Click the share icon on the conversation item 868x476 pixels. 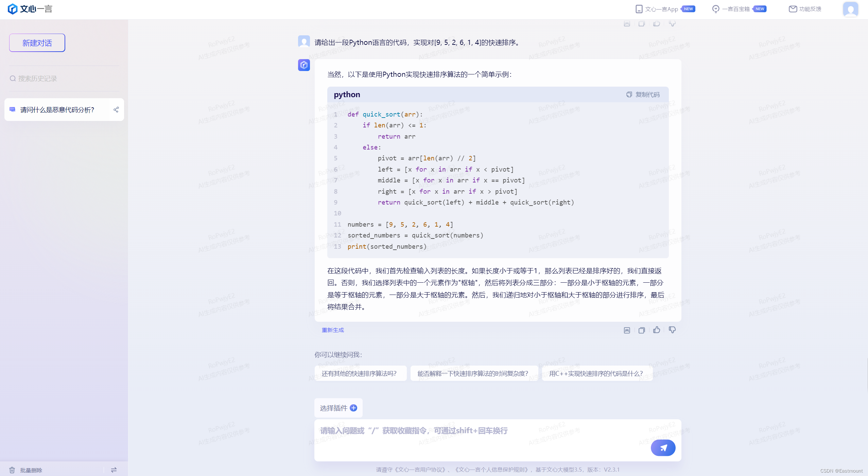[x=116, y=110]
